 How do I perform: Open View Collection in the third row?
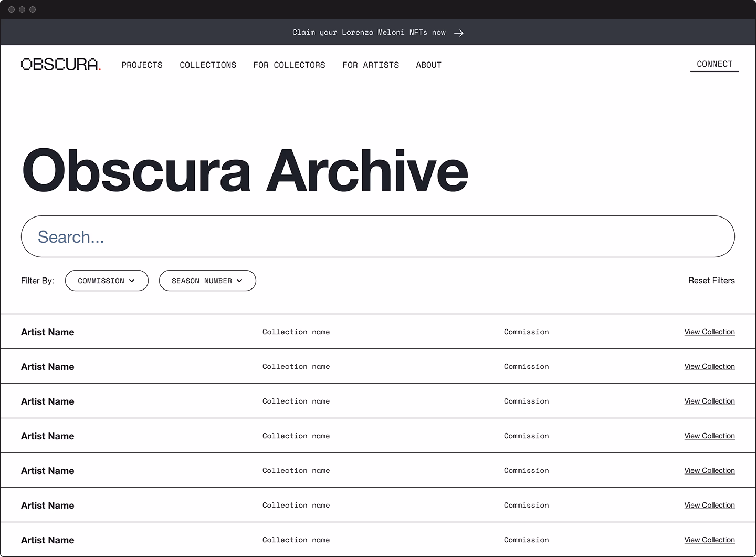tap(709, 401)
